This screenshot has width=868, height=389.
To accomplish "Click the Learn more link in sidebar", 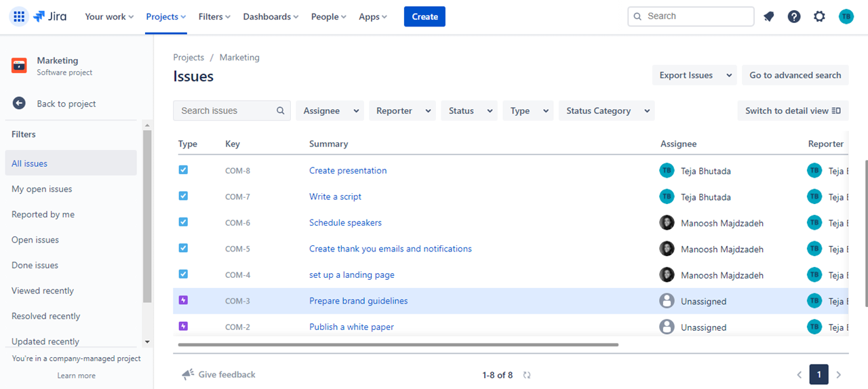I will click(x=77, y=375).
